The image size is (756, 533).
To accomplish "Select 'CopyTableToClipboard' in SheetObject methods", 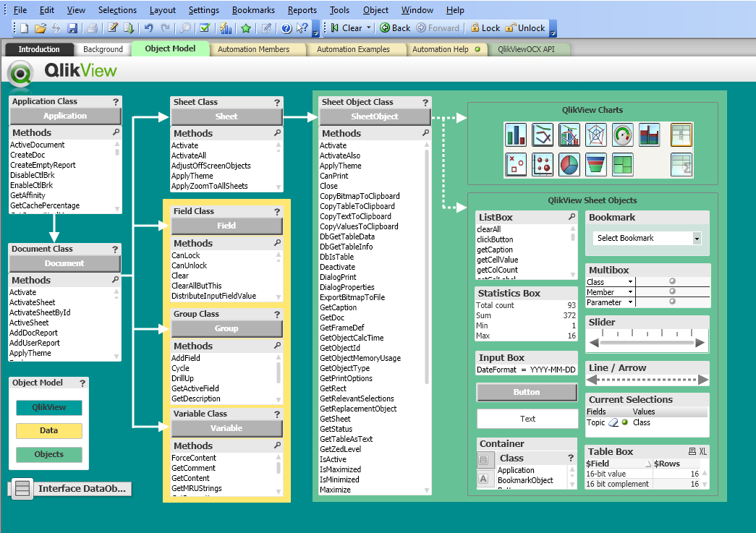I will click(357, 206).
